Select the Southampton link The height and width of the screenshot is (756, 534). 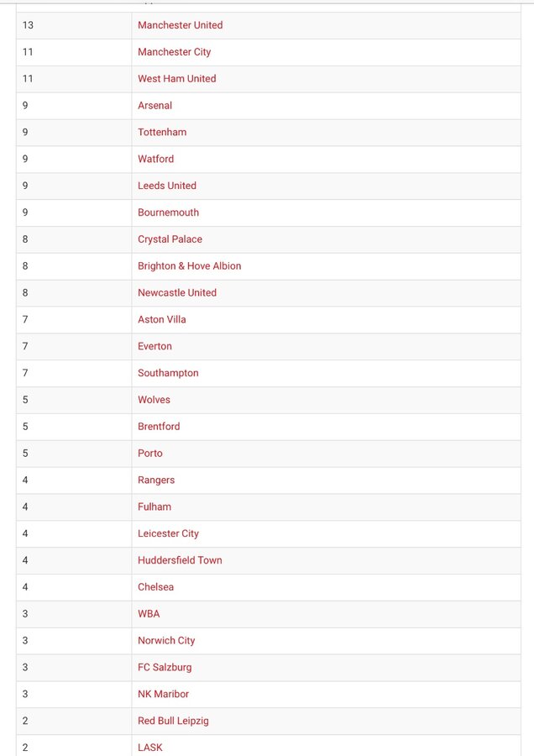pos(168,373)
